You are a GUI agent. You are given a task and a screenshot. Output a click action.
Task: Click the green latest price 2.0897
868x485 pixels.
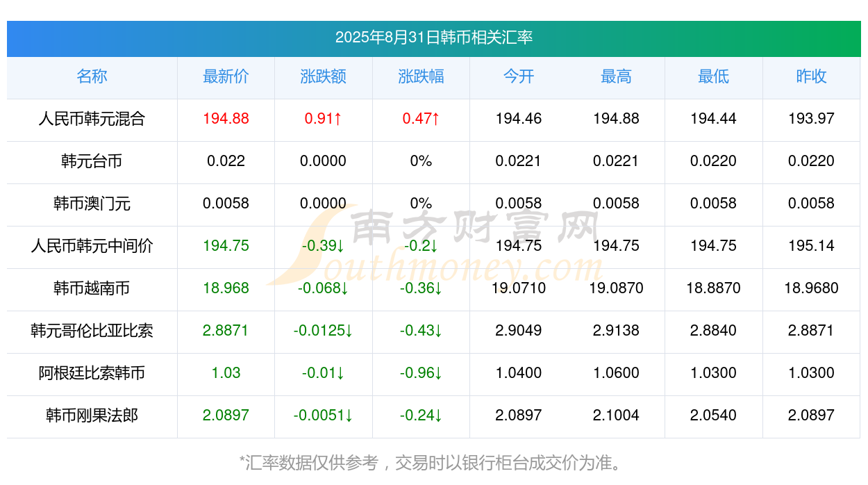click(226, 416)
